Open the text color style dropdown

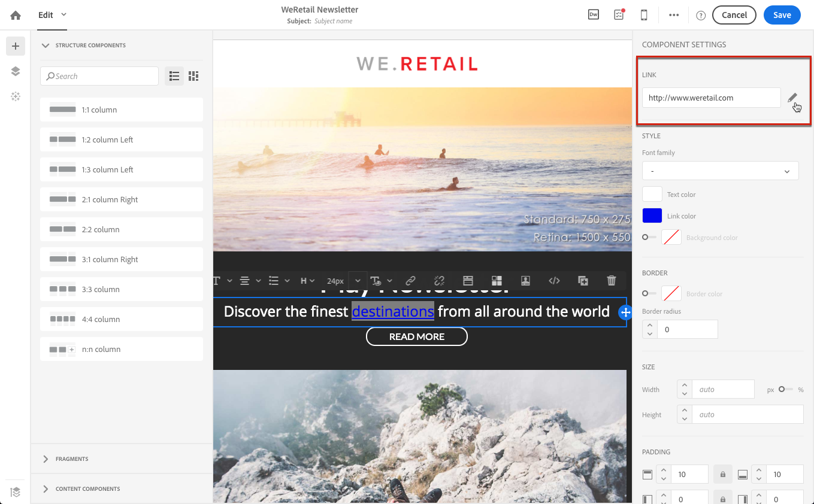pos(382,281)
